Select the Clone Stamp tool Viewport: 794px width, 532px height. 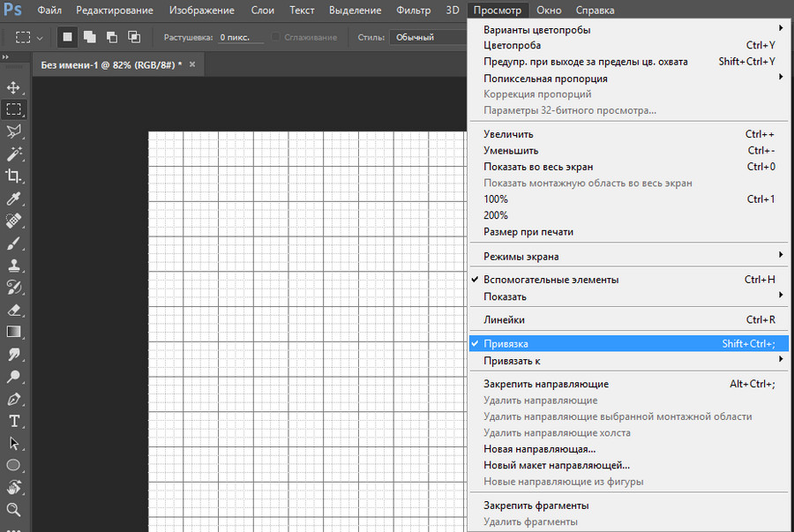[13, 266]
